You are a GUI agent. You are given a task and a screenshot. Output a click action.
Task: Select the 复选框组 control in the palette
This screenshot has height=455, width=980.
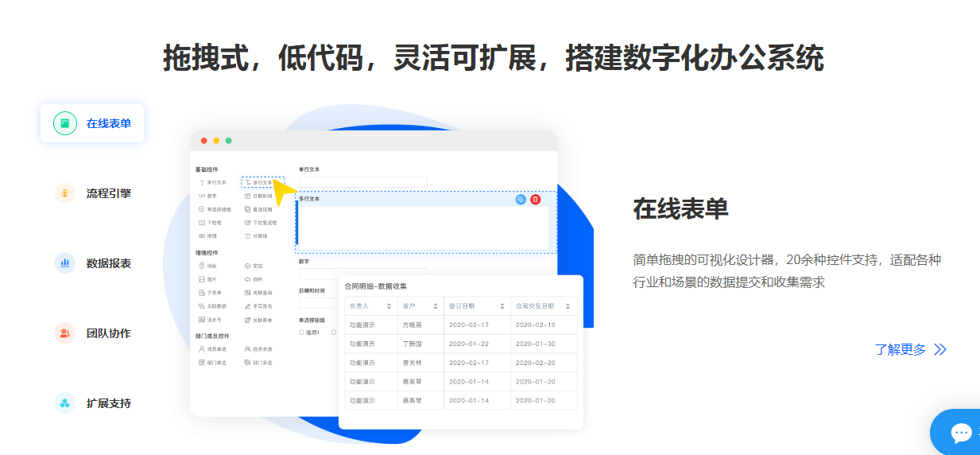258,209
